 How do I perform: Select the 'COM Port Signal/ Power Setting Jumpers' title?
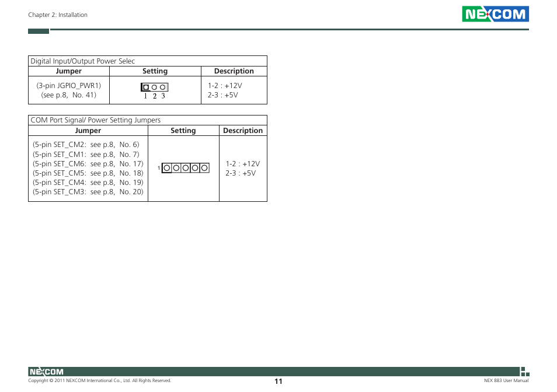(95, 120)
